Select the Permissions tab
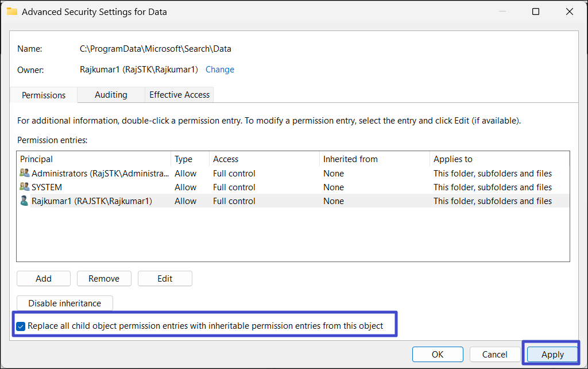The image size is (588, 369). (x=44, y=95)
